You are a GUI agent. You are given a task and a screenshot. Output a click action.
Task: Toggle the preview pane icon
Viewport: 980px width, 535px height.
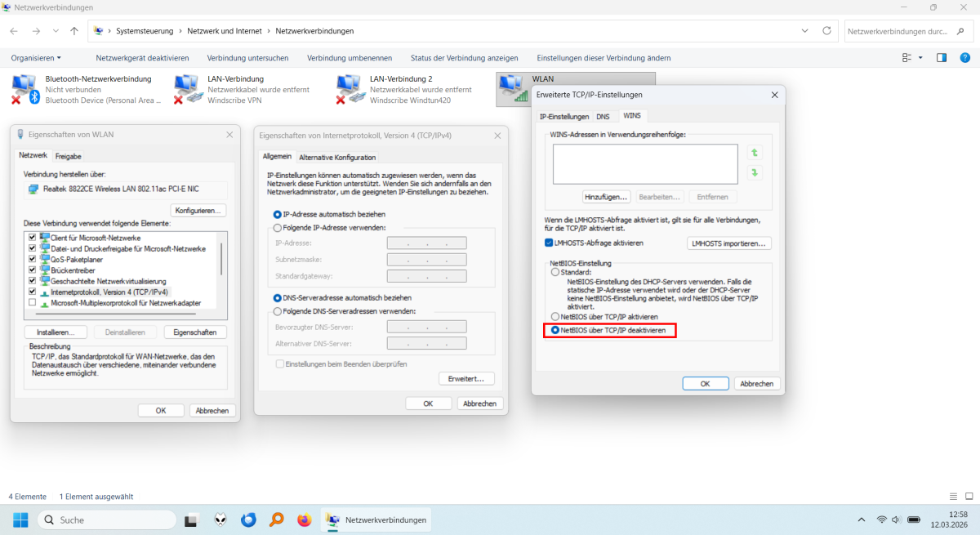tap(942, 58)
